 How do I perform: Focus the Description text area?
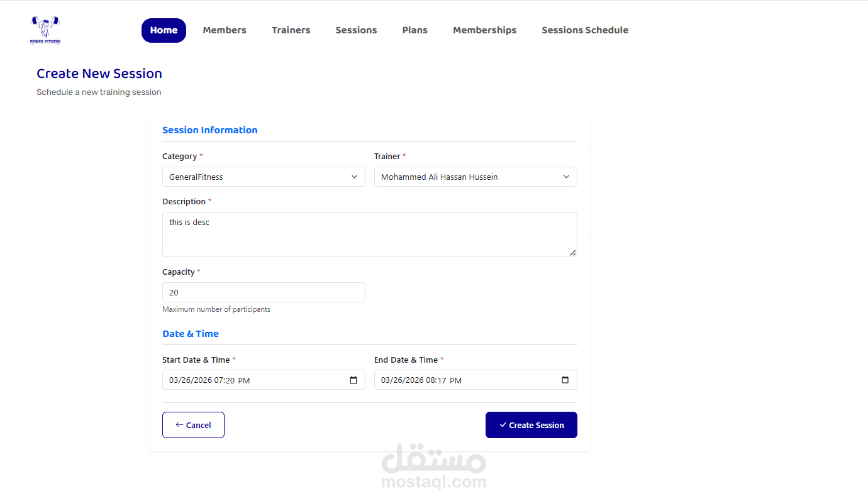(370, 234)
